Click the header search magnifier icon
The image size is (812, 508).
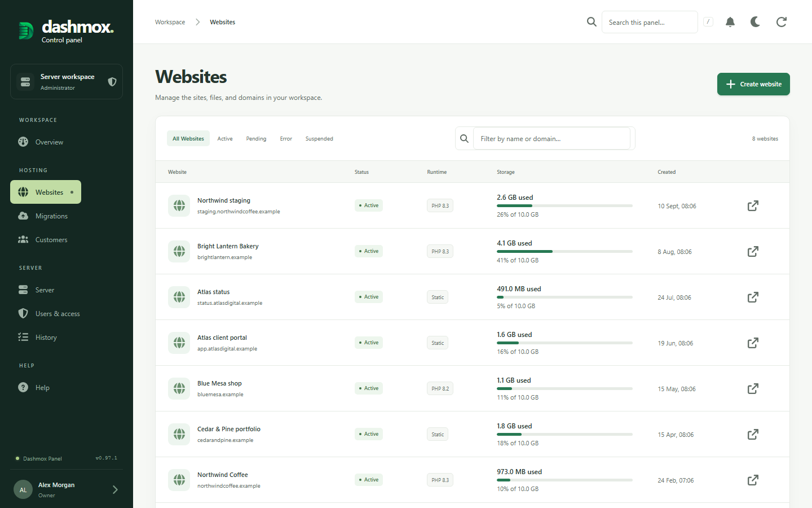(592, 22)
